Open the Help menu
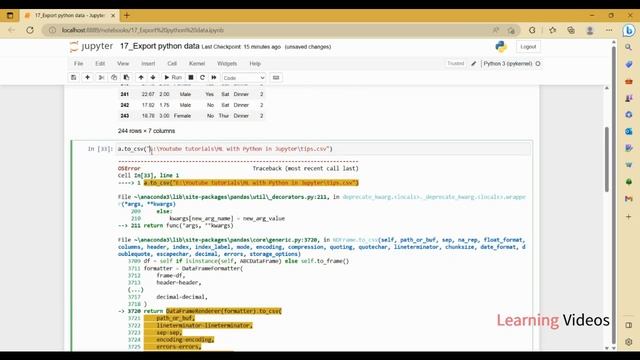640x360 pixels. (x=255, y=64)
